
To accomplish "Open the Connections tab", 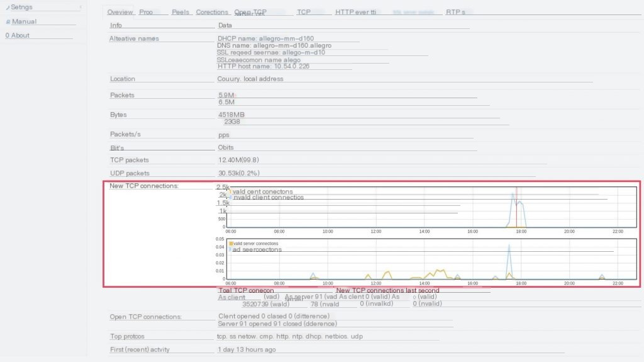I will click(212, 12).
